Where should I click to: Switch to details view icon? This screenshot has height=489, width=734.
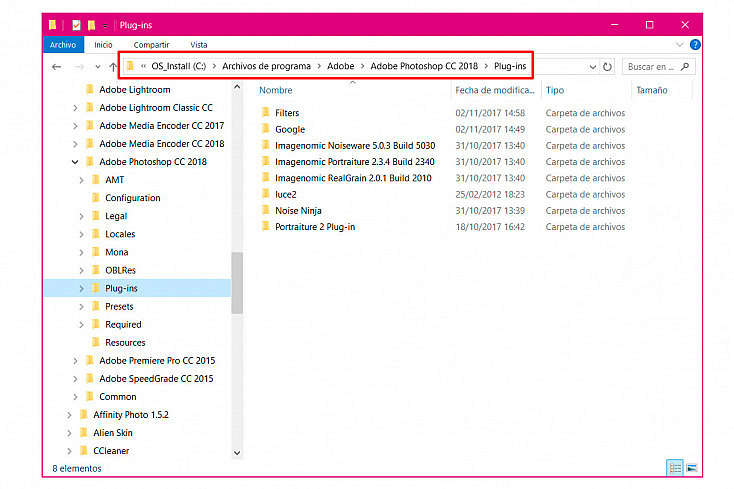click(x=675, y=468)
